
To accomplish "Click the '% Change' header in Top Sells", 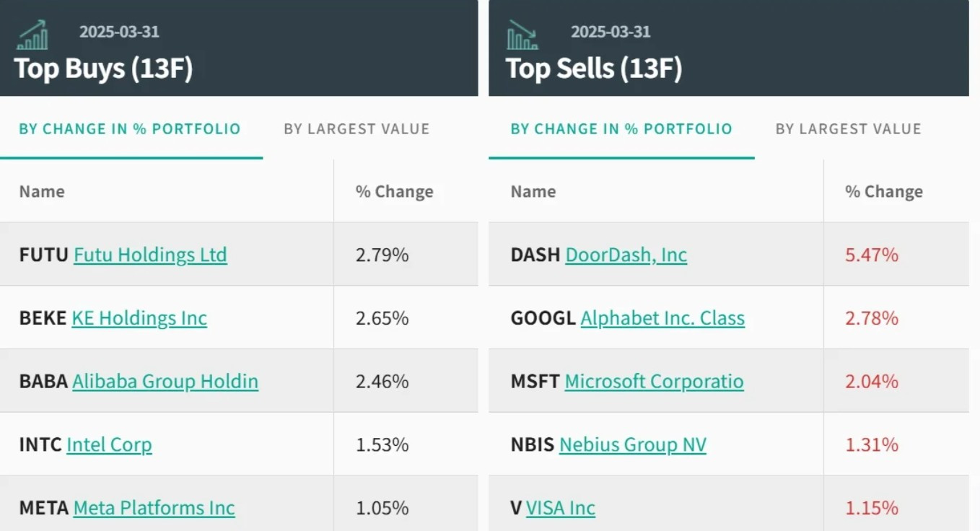I will coord(884,192).
